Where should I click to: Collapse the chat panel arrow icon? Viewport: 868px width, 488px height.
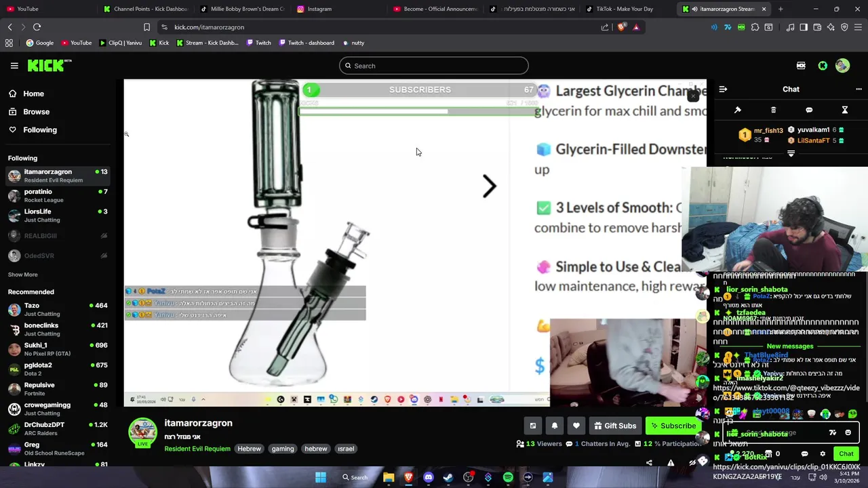723,89
